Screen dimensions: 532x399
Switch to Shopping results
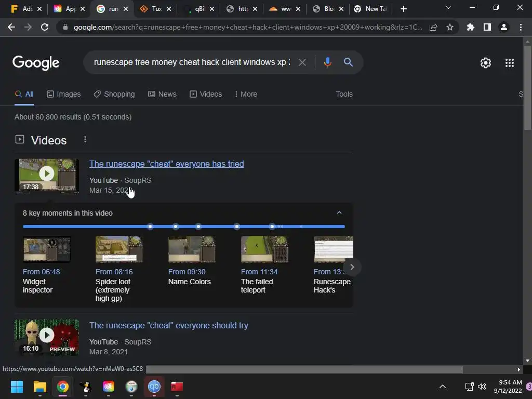114,94
